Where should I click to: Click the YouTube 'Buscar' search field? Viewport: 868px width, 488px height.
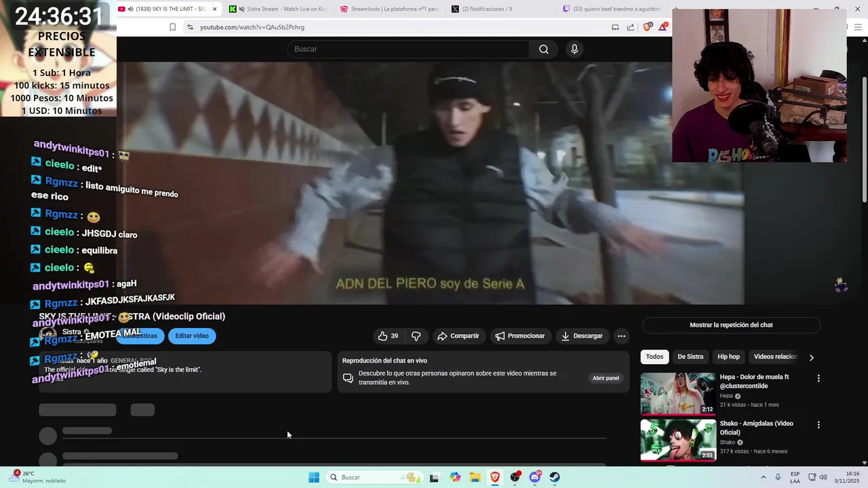tap(409, 49)
